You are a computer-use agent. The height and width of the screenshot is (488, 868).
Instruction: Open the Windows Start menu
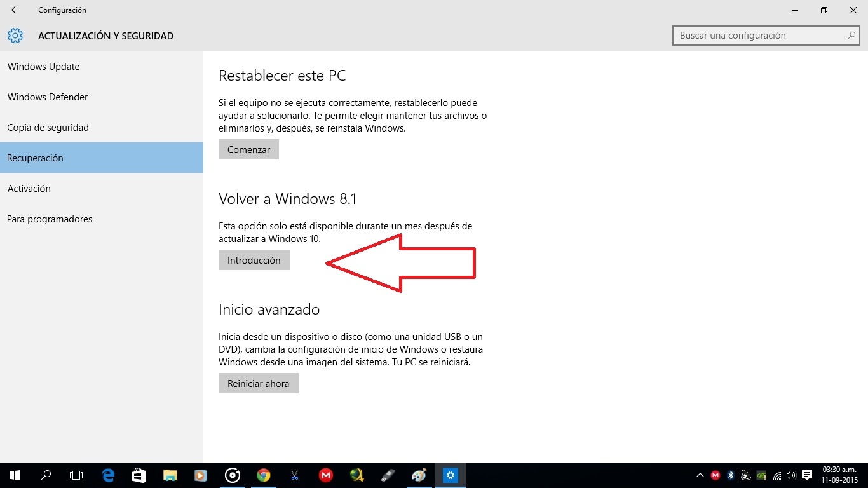(15, 475)
